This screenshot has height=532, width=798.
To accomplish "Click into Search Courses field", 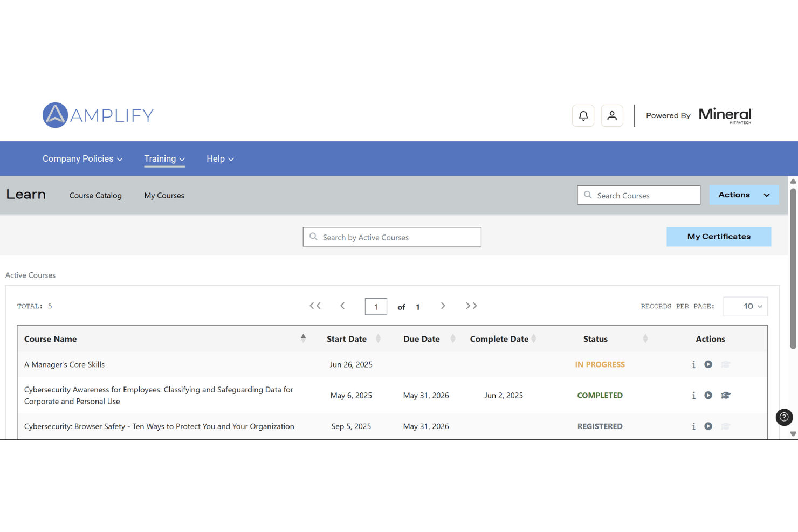I will click(639, 195).
